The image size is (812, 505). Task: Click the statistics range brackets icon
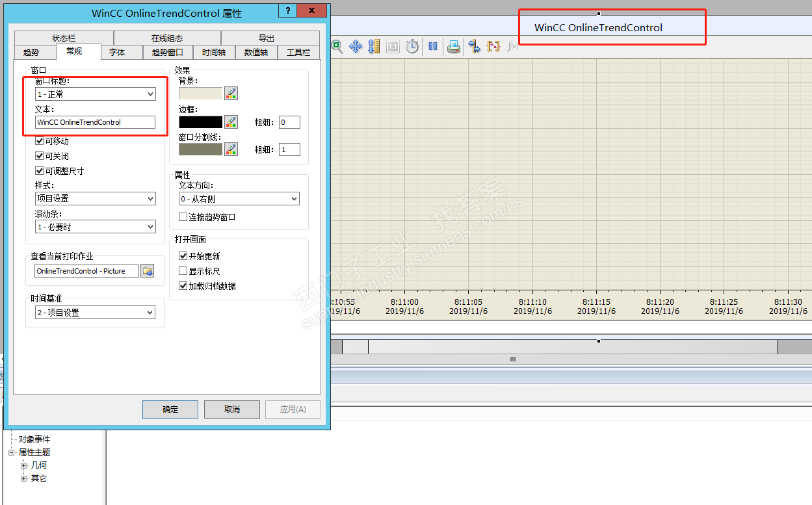pyautogui.click(x=493, y=46)
